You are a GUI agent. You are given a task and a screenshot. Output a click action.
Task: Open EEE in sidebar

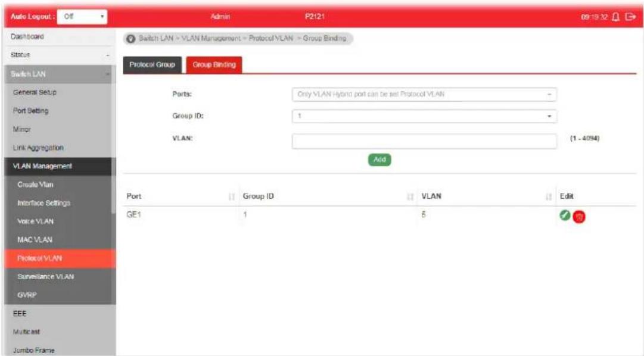point(19,314)
